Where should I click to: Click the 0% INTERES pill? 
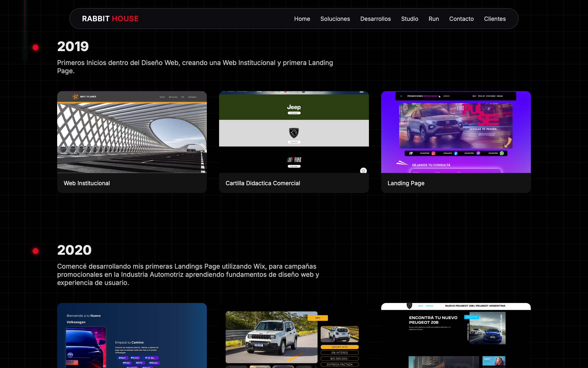(x=340, y=353)
